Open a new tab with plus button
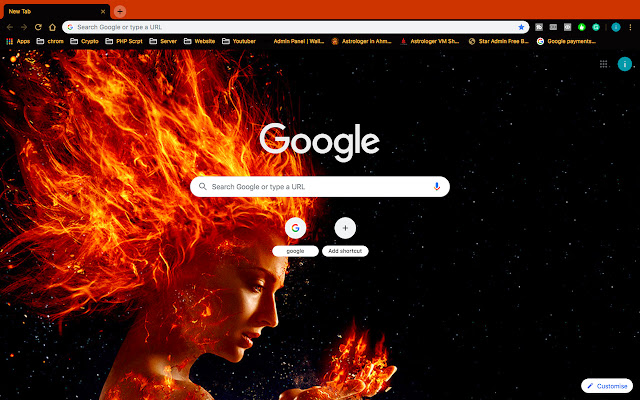This screenshot has width=640, height=400. tap(120, 11)
